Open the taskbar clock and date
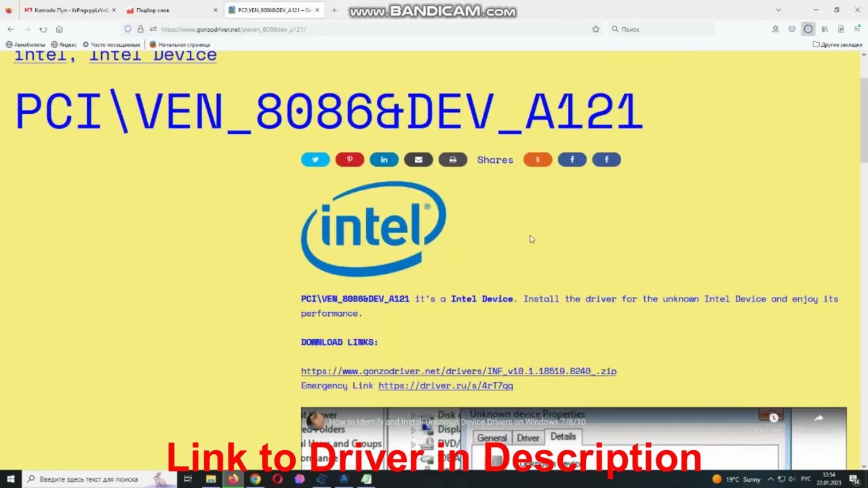 click(829, 479)
